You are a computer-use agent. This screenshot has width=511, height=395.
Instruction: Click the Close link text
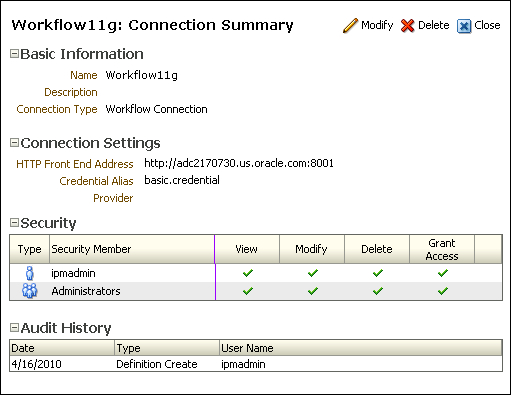(x=487, y=25)
